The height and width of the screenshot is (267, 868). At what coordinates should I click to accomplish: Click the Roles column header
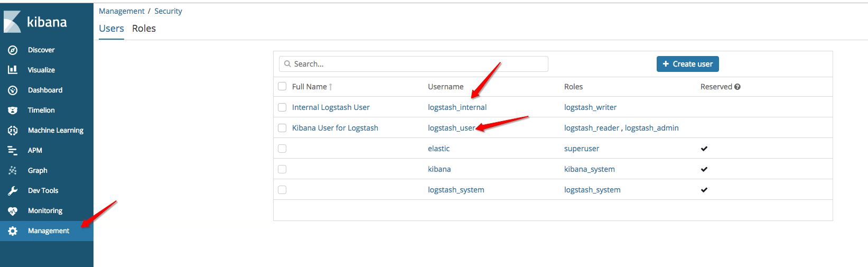pos(573,87)
